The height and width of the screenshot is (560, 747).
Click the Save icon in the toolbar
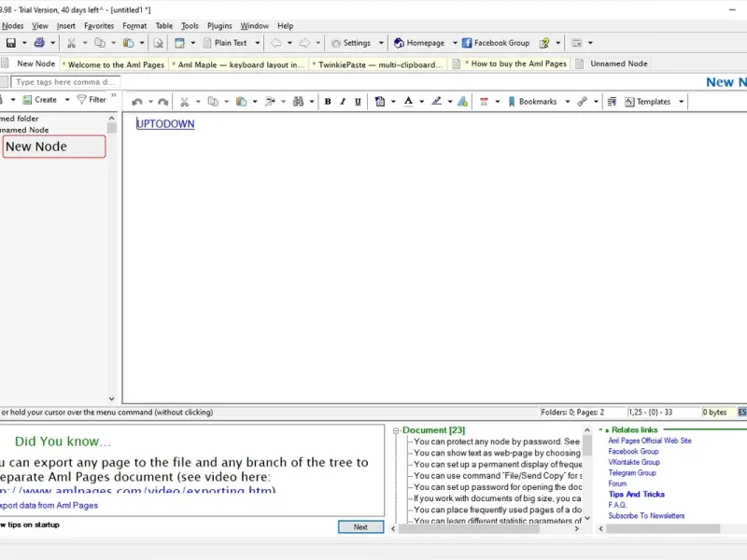tap(12, 43)
